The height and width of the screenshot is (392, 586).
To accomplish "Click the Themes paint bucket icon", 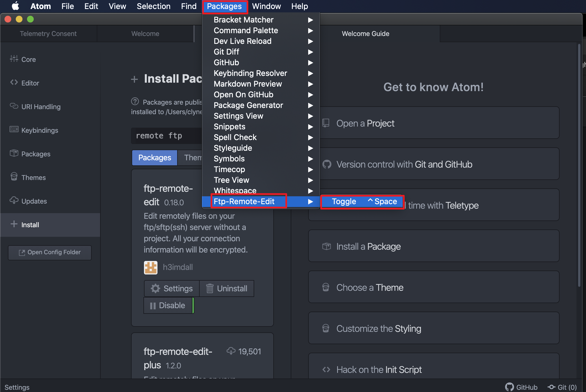I will (x=14, y=177).
